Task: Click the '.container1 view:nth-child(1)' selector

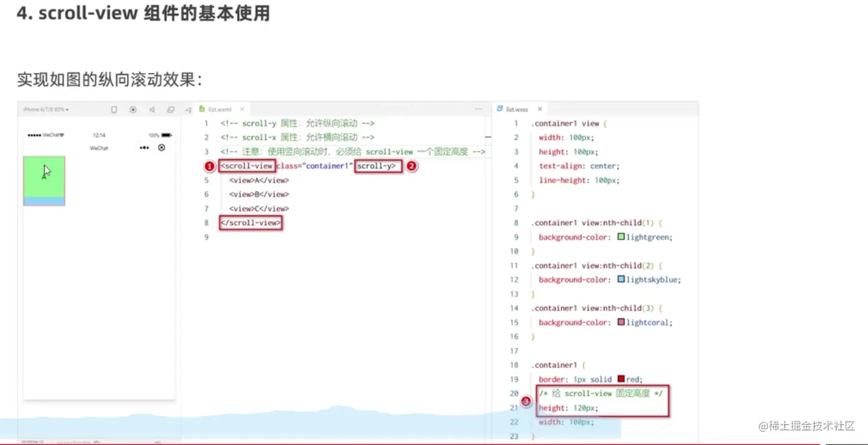Action: click(594, 223)
